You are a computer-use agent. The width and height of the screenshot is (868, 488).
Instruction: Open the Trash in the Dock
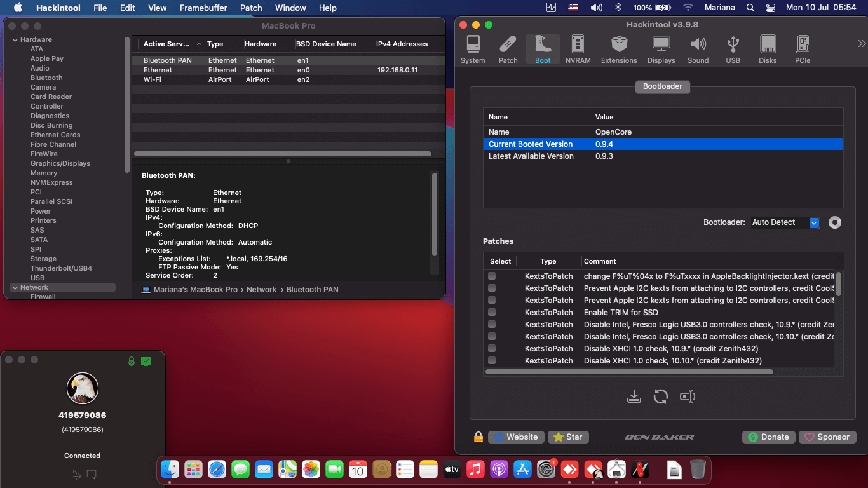coord(698,470)
